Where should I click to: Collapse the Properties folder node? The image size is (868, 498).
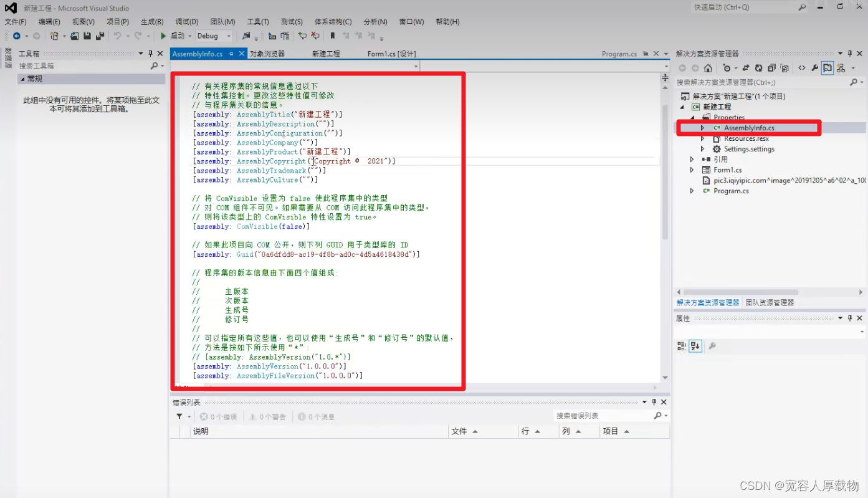click(x=692, y=117)
